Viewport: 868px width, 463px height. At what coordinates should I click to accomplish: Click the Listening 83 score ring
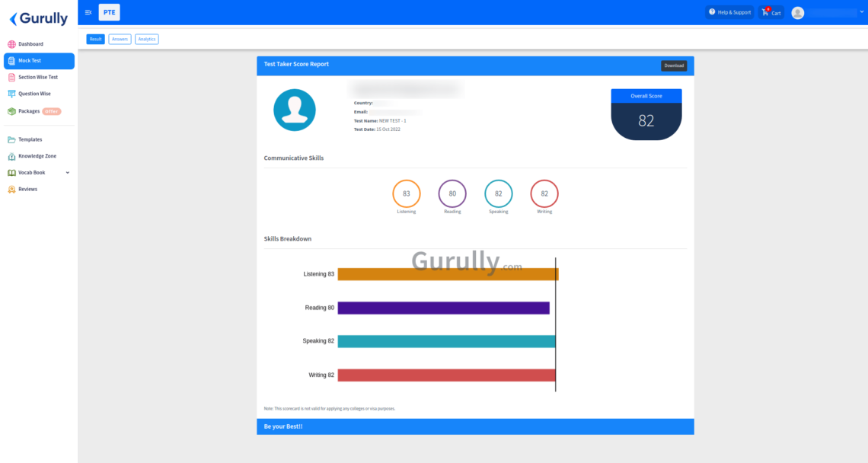tap(406, 195)
